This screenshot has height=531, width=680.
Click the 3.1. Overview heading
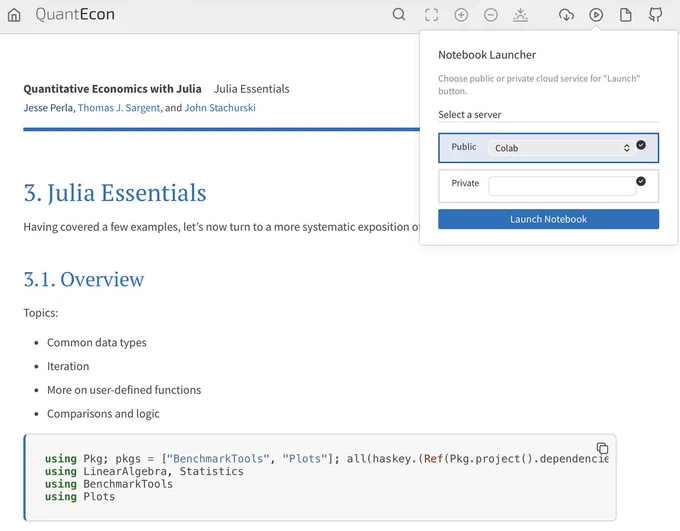click(x=84, y=279)
